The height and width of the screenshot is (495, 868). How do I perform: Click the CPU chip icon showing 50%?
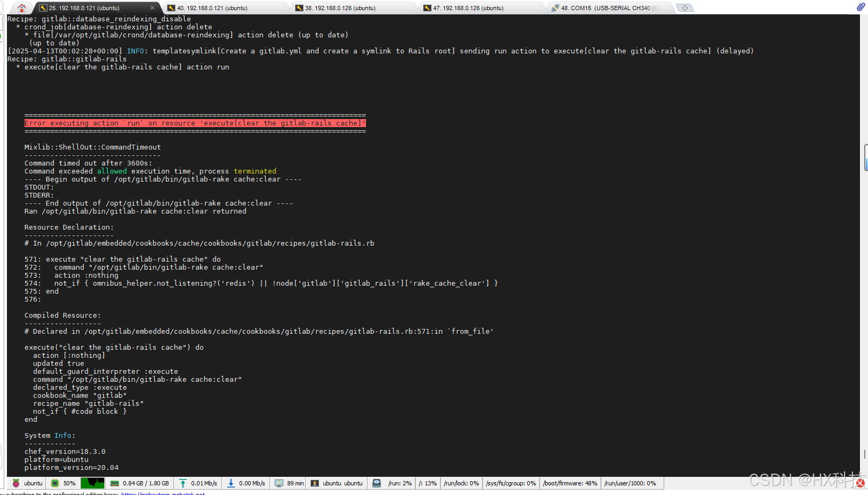[55, 483]
